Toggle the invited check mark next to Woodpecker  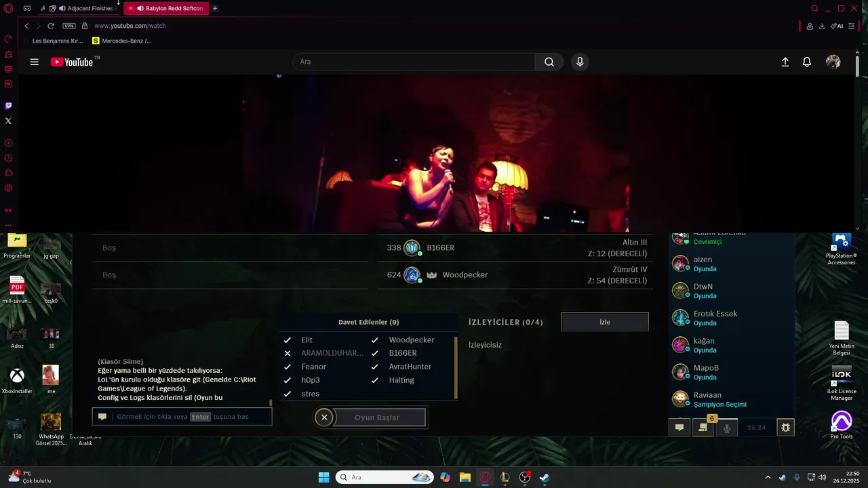(x=374, y=340)
